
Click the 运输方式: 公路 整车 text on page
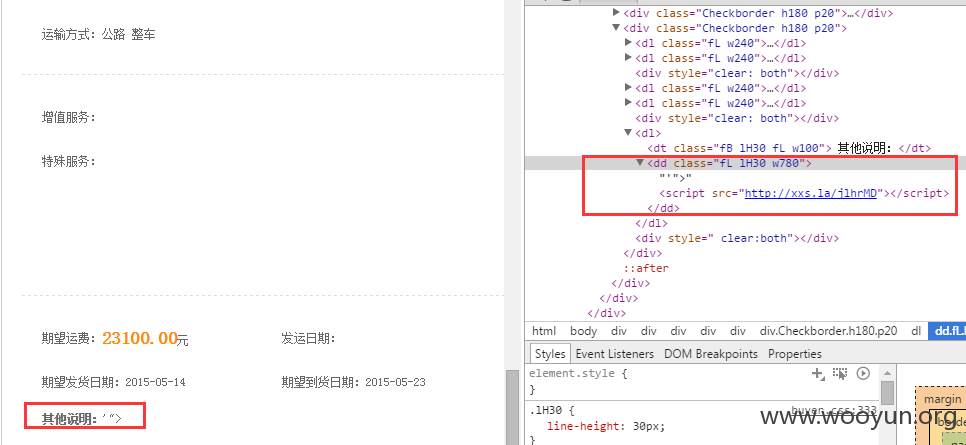pos(99,35)
